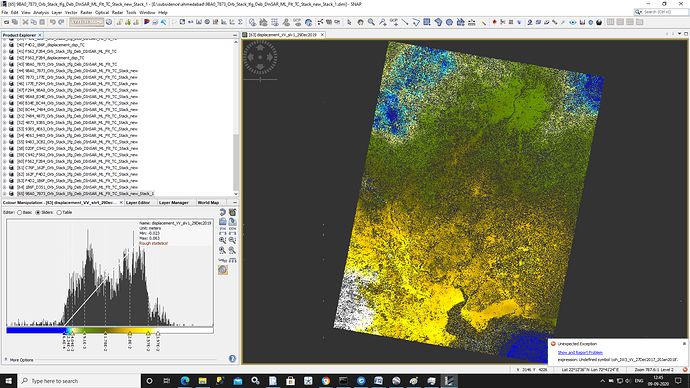The height and width of the screenshot is (388, 690).
Task: Activate the Zoom magnifier tool
Action: (371, 22)
